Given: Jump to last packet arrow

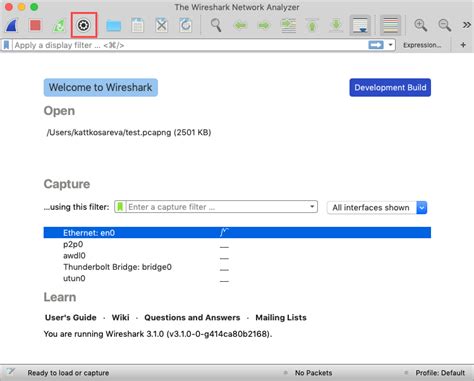Looking at the screenshot, I should [x=336, y=25].
